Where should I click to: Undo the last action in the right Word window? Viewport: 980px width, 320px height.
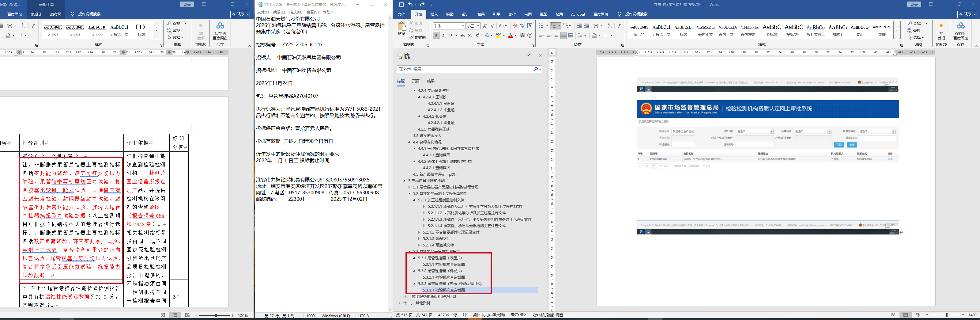410,5
